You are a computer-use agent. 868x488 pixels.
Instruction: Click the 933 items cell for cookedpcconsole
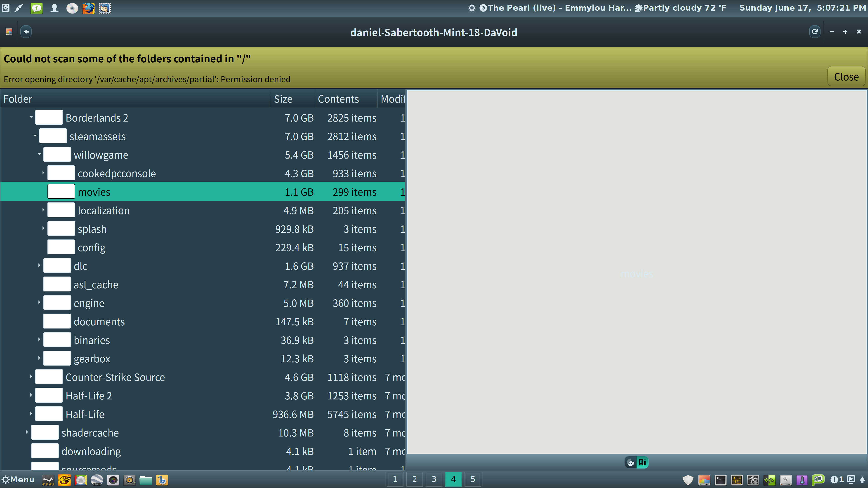coord(354,174)
